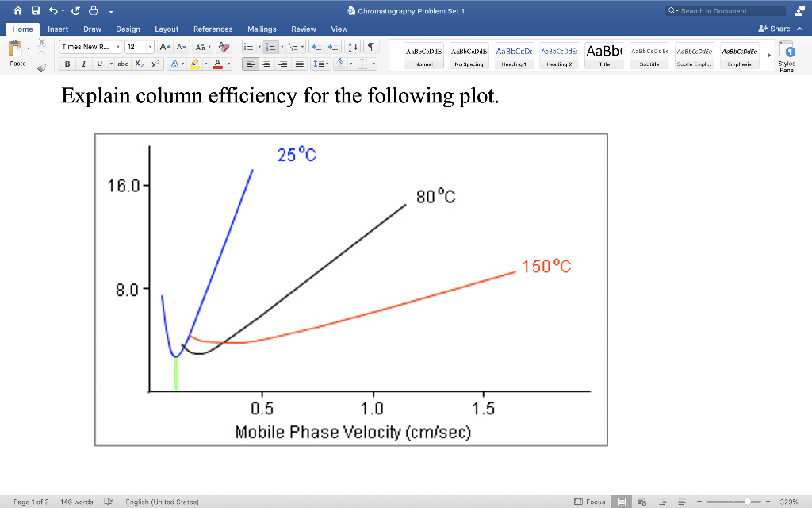Open the line spacing dropdown
The width and height of the screenshot is (812, 508).
tap(320, 63)
